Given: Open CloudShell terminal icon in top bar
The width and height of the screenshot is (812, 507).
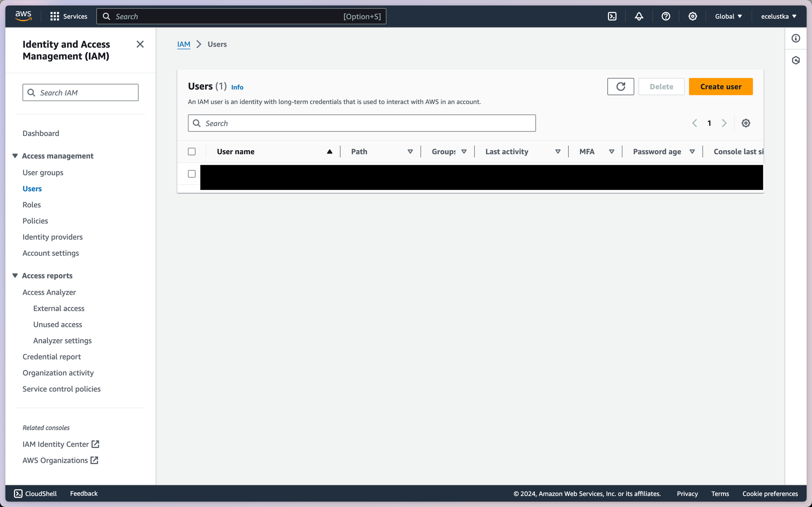Looking at the screenshot, I should pyautogui.click(x=612, y=16).
